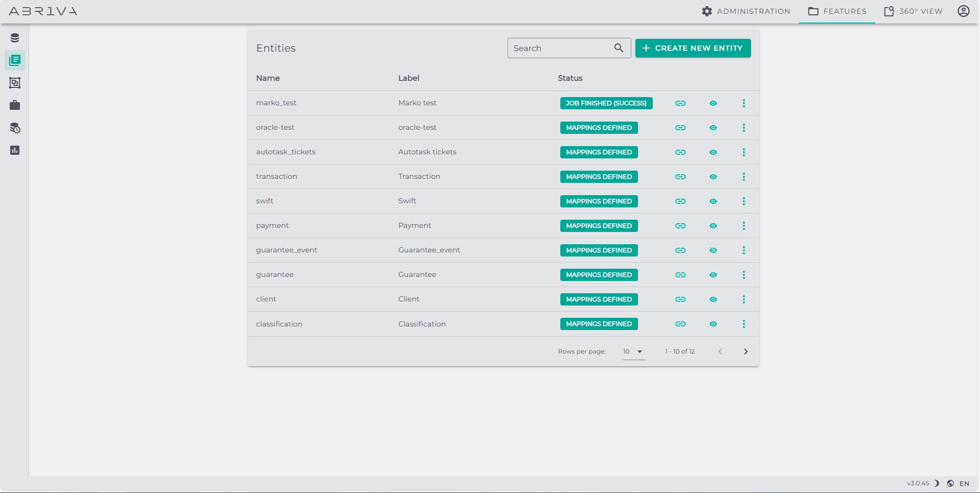Click the globe language icon

950,483
